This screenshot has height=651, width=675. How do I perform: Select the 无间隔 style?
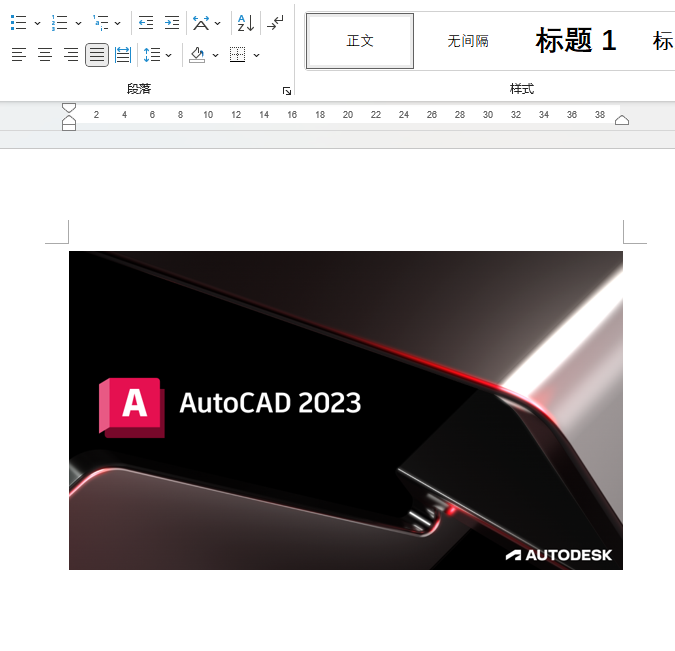coord(468,41)
